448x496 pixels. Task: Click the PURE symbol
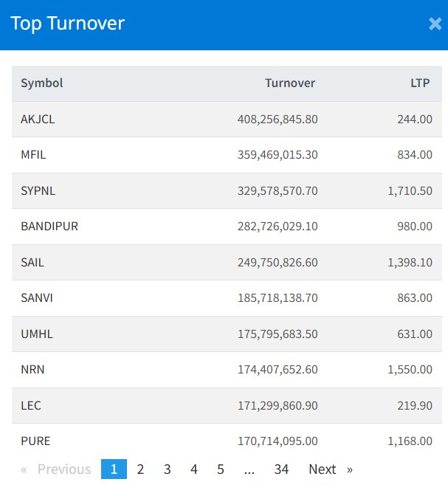(35, 441)
